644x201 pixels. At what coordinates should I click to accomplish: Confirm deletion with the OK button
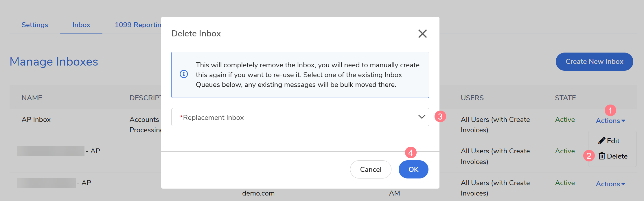click(413, 170)
